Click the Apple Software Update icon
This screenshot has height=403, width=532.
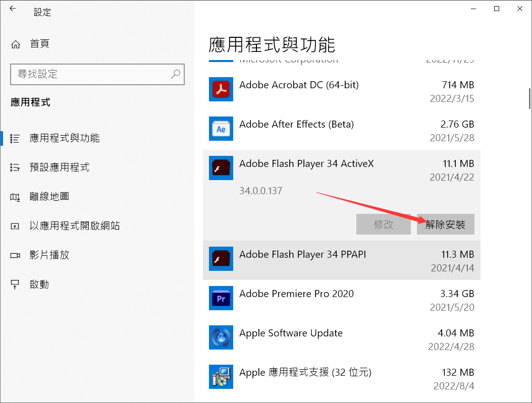221,337
